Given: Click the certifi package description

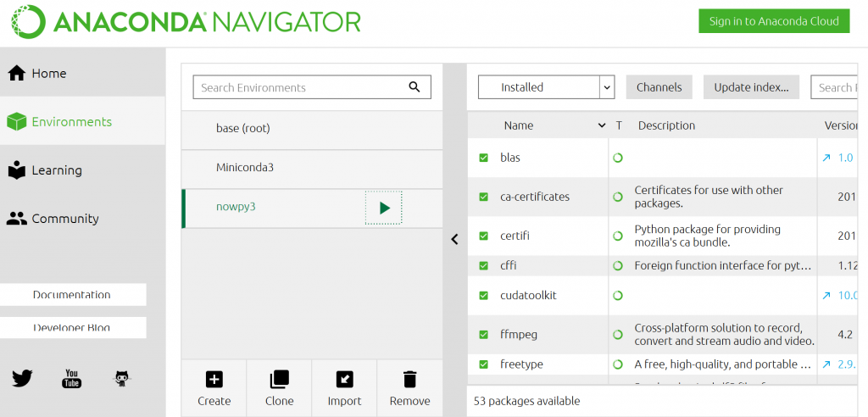Looking at the screenshot, I should [708, 236].
